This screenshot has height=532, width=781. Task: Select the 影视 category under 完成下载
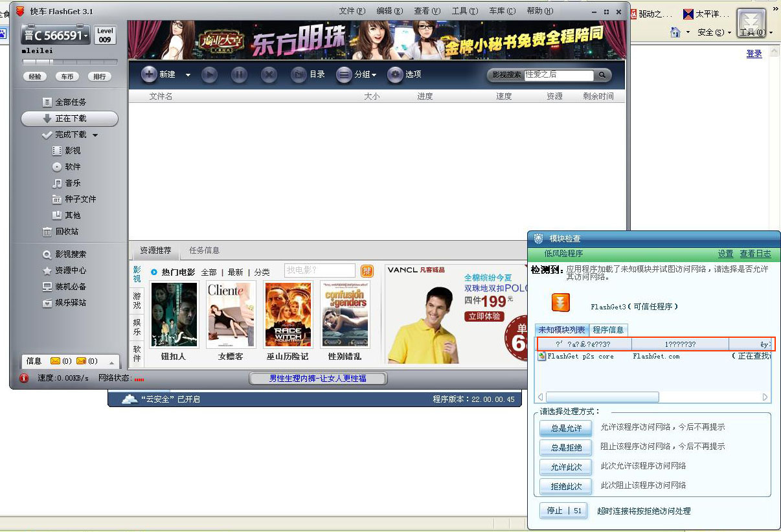point(67,150)
